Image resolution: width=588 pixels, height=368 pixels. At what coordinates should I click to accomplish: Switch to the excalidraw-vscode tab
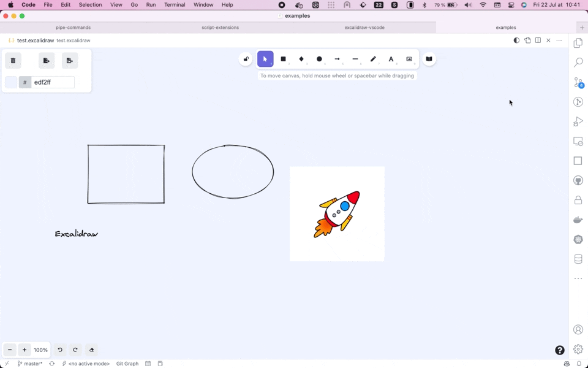[x=364, y=28]
